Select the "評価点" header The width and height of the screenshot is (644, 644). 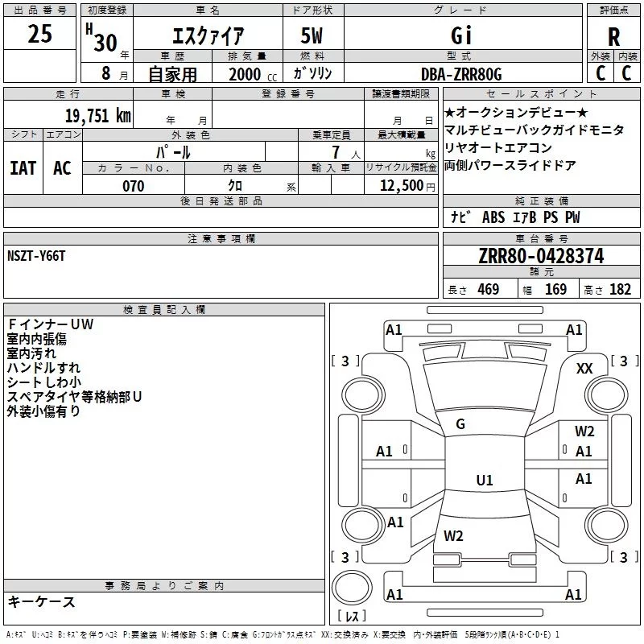tap(613, 10)
